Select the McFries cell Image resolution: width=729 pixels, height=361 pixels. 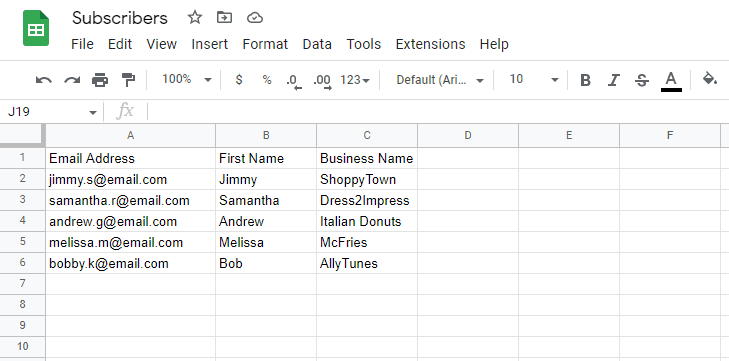[367, 242]
